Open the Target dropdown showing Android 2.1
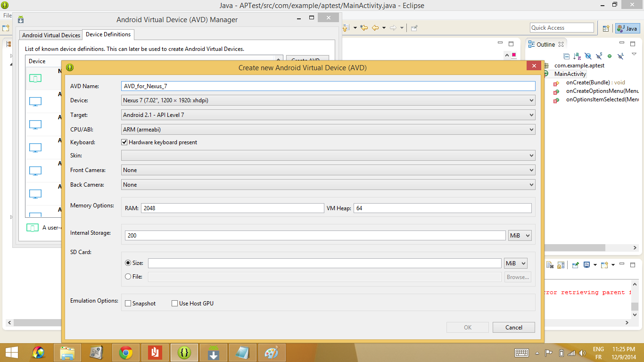 click(x=328, y=115)
